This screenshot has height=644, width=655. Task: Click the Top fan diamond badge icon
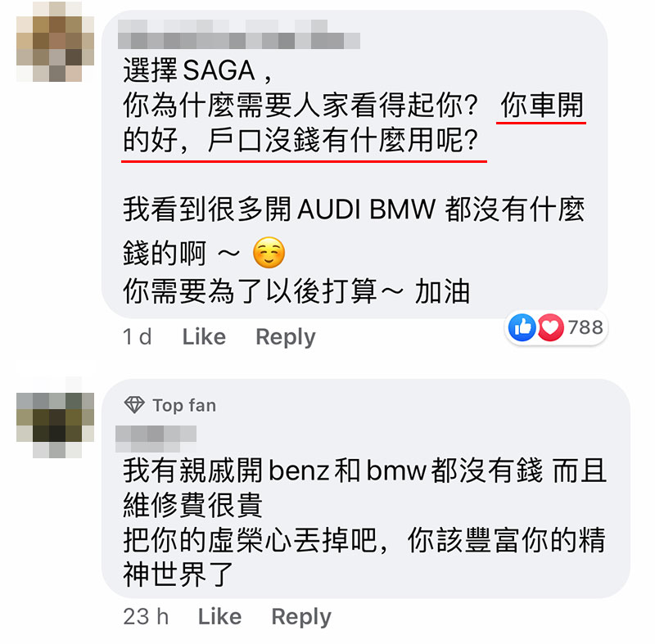click(x=134, y=405)
